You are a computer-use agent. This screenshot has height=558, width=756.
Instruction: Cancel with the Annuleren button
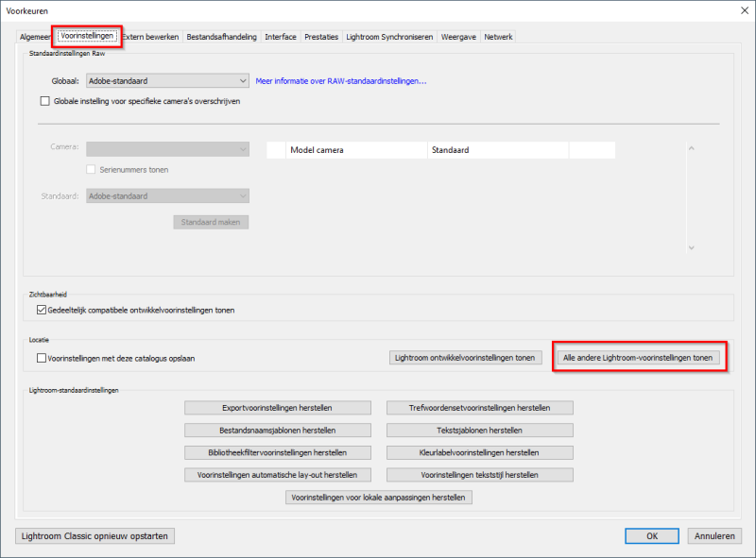714,536
